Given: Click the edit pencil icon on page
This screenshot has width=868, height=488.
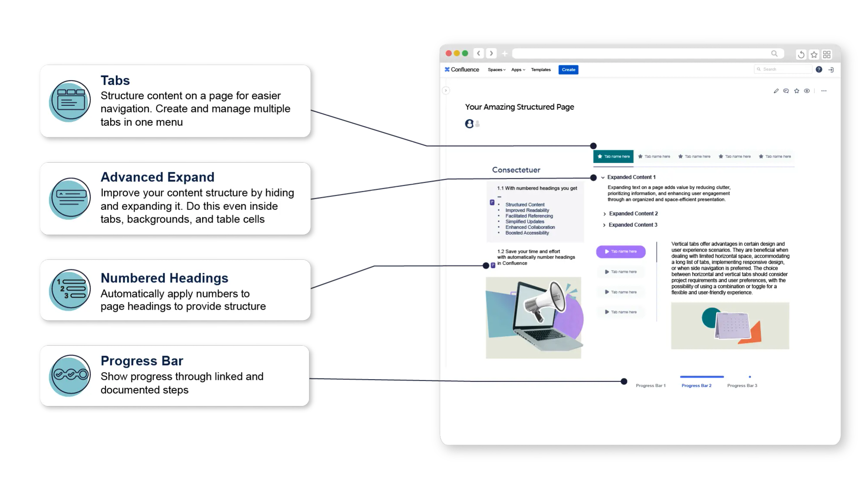Looking at the screenshot, I should (x=776, y=90).
